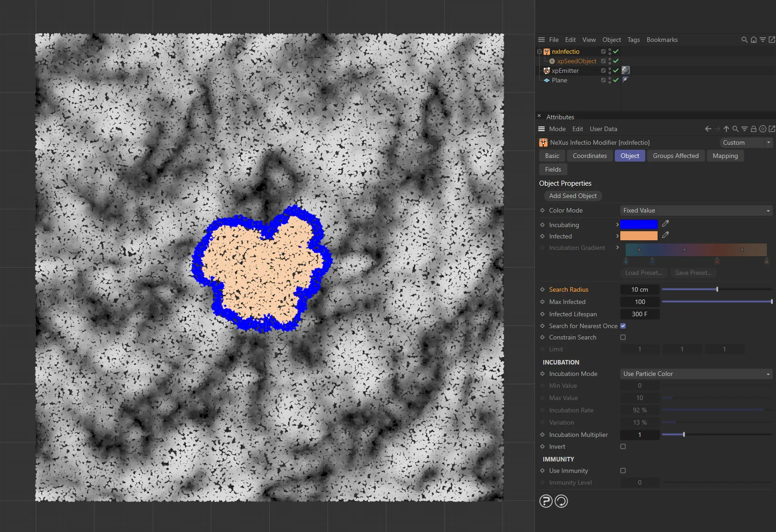Click the help icon at bottom left

pyautogui.click(x=546, y=501)
